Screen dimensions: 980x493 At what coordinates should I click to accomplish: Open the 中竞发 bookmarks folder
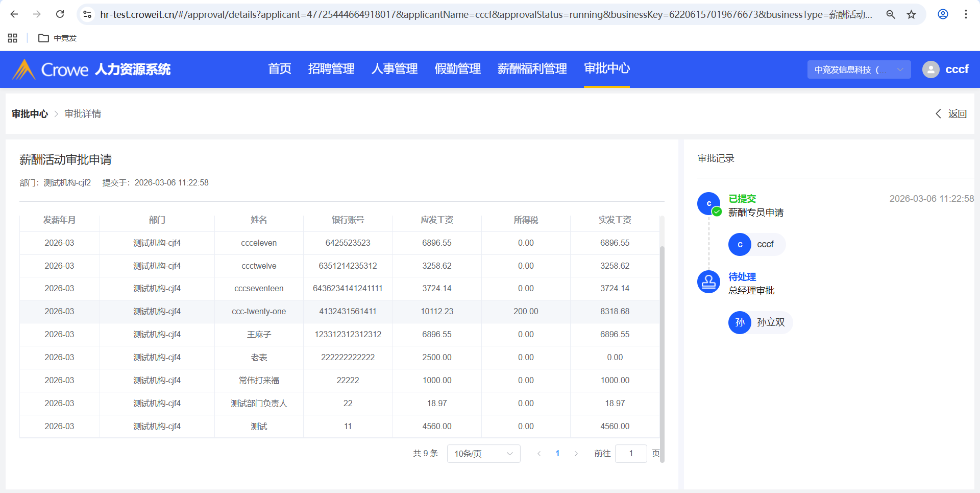click(58, 38)
